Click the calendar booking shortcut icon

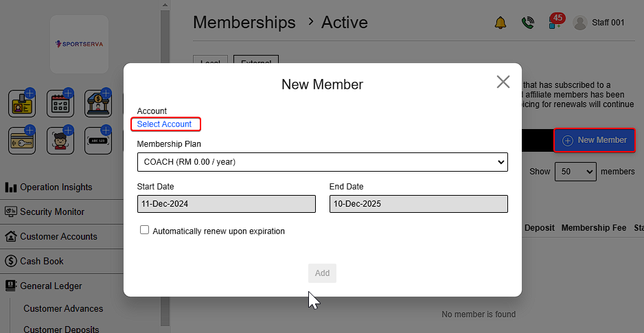coord(60,103)
